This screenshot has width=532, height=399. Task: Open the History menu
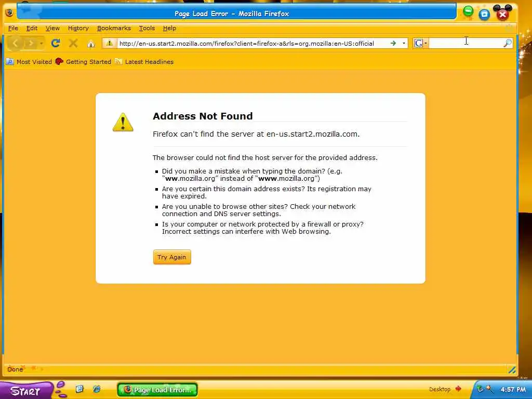tap(78, 28)
